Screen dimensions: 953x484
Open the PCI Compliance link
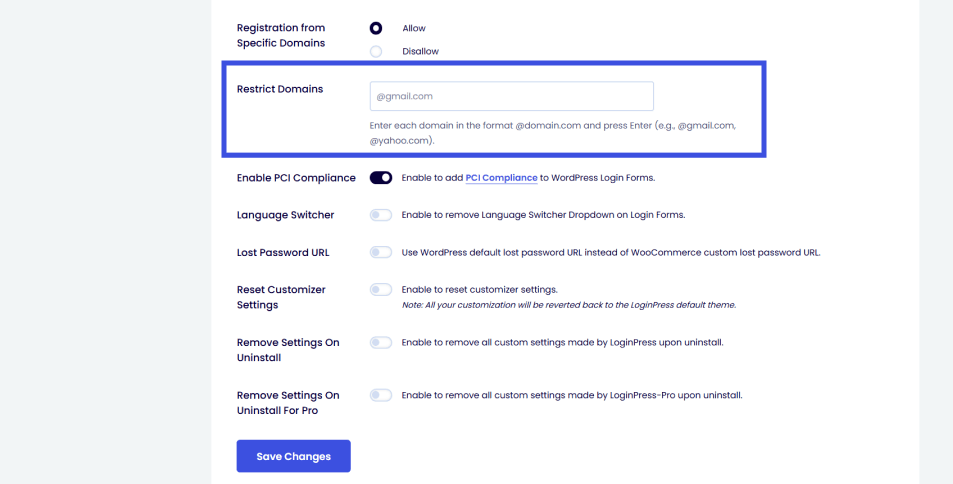point(501,178)
